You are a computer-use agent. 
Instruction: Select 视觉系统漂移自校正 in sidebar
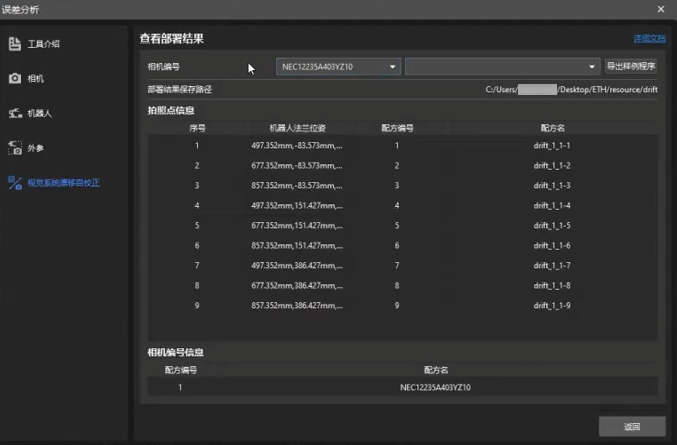(63, 183)
